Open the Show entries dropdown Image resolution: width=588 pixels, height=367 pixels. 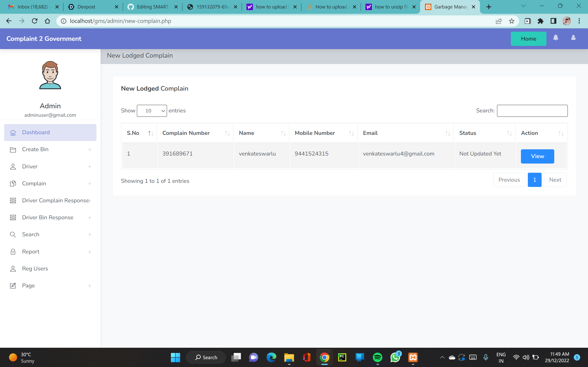click(x=152, y=111)
